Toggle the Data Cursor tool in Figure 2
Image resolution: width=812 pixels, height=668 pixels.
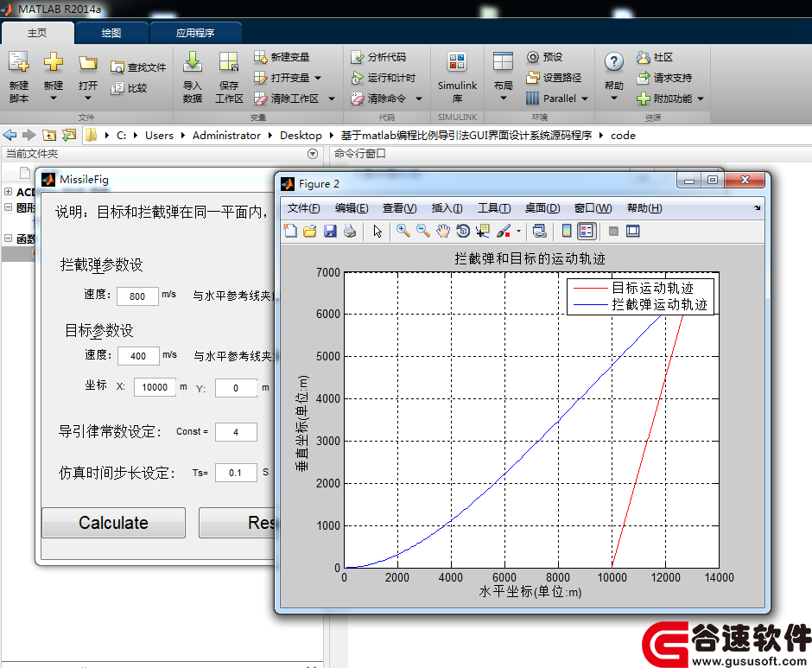point(483,231)
